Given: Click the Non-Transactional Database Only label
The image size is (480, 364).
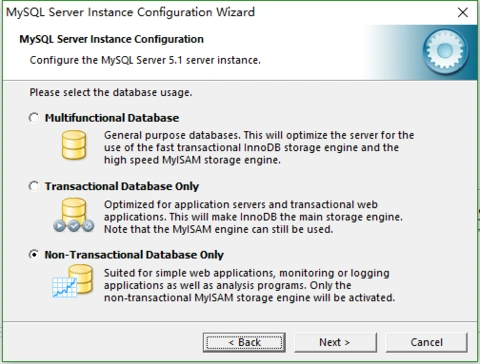Looking at the screenshot, I should pyautogui.click(x=134, y=255).
